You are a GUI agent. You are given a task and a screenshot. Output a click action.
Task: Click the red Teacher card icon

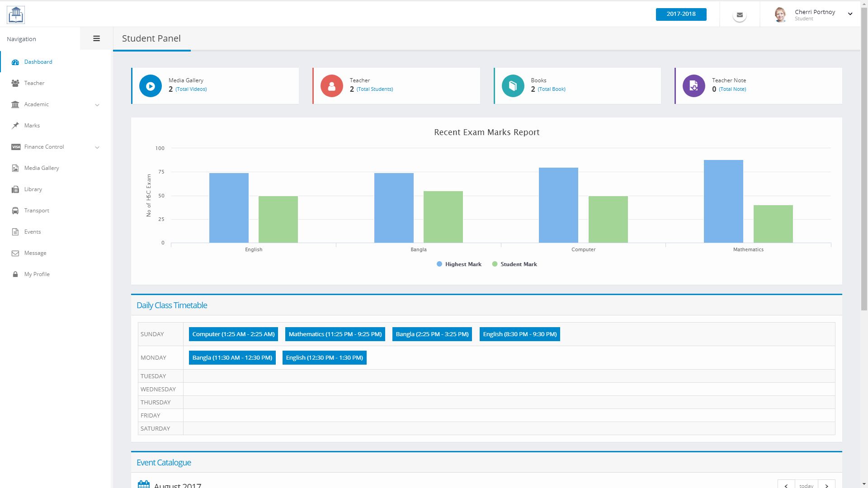[331, 86]
